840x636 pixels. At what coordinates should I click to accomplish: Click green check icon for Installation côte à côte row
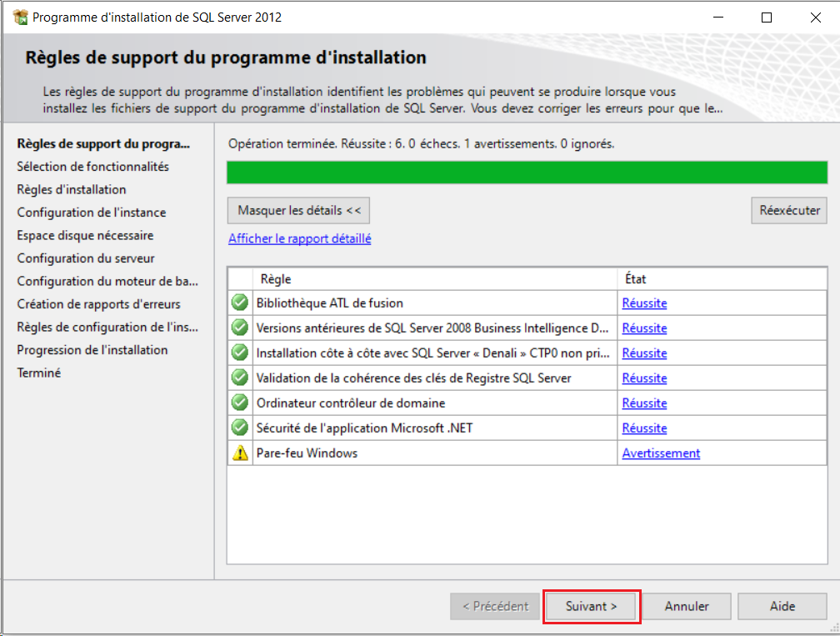(239, 353)
